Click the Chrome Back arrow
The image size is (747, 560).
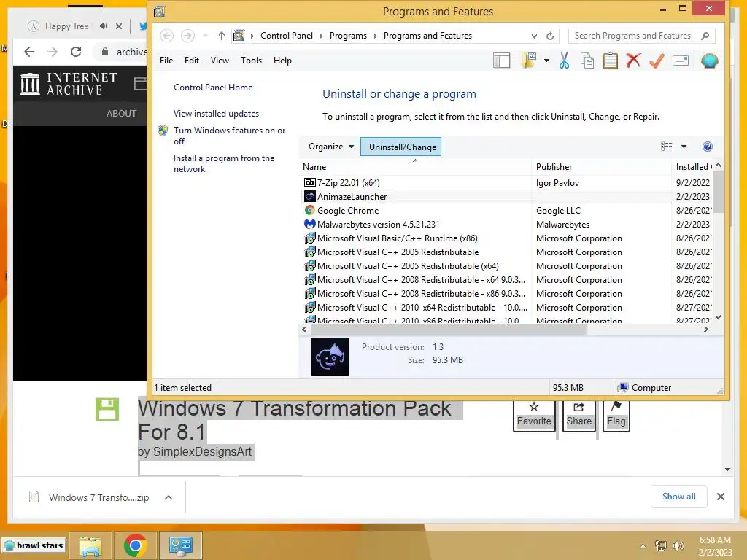tap(29, 52)
